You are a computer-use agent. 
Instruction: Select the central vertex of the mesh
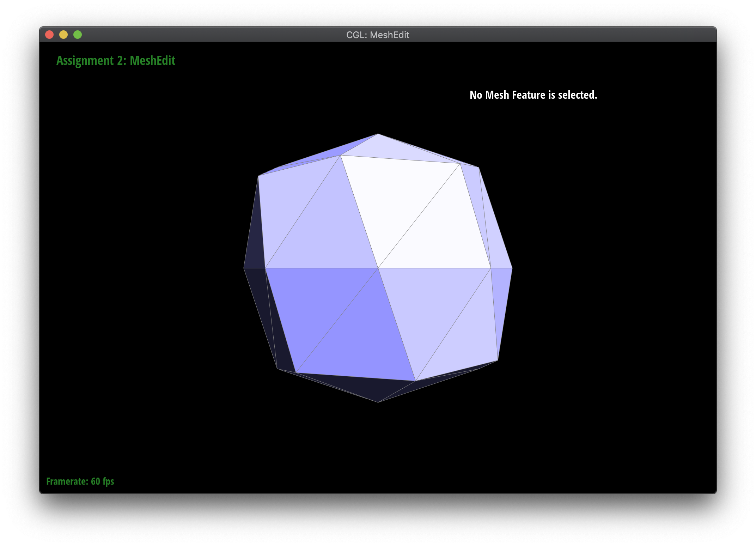378,268
